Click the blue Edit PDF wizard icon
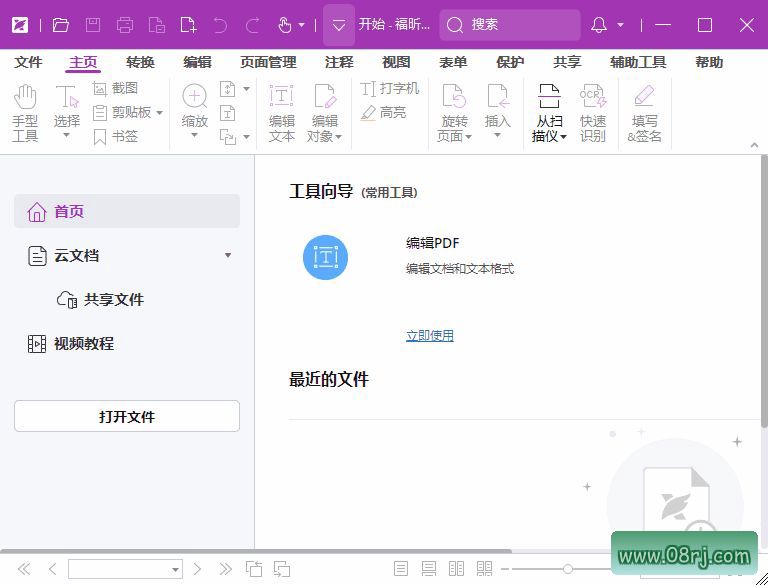 [325, 257]
